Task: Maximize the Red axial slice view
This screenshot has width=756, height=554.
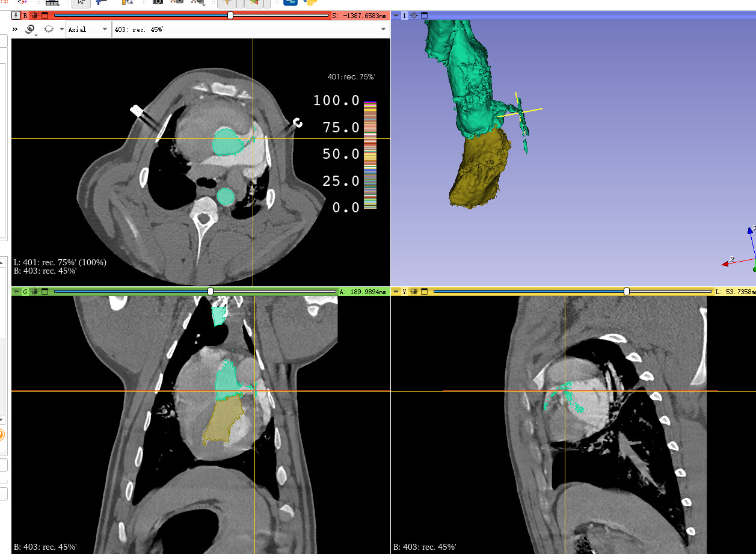Action: [x=45, y=15]
